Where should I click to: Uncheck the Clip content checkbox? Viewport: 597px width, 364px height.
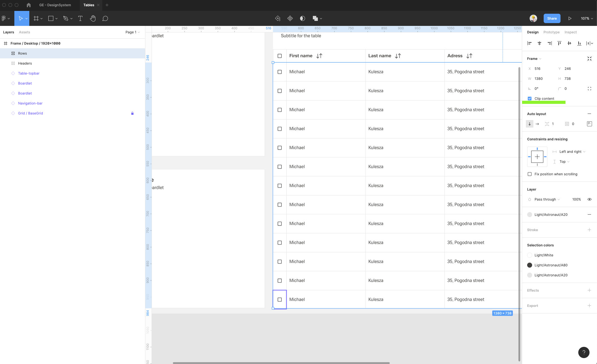pos(530,99)
